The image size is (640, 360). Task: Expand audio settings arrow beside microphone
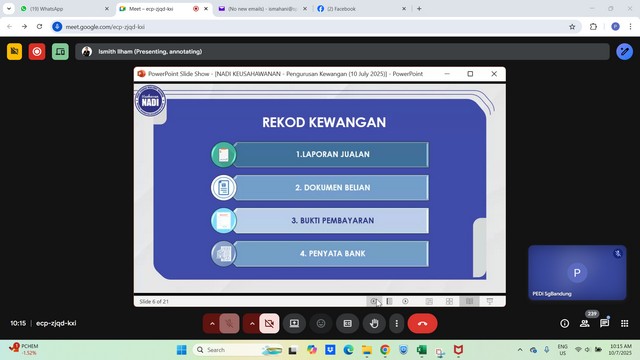(x=212, y=324)
